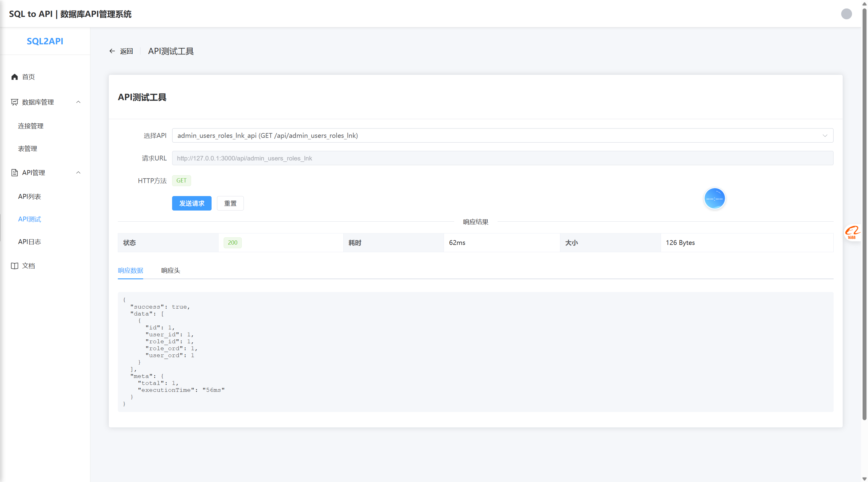Switch to the 响应头 tab
The width and height of the screenshot is (868, 482).
171,271
